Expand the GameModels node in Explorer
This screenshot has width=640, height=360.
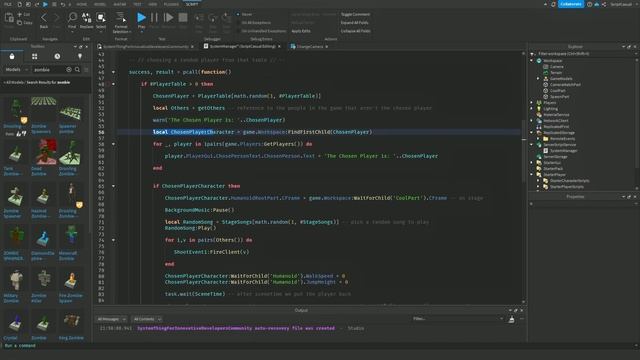538,78
